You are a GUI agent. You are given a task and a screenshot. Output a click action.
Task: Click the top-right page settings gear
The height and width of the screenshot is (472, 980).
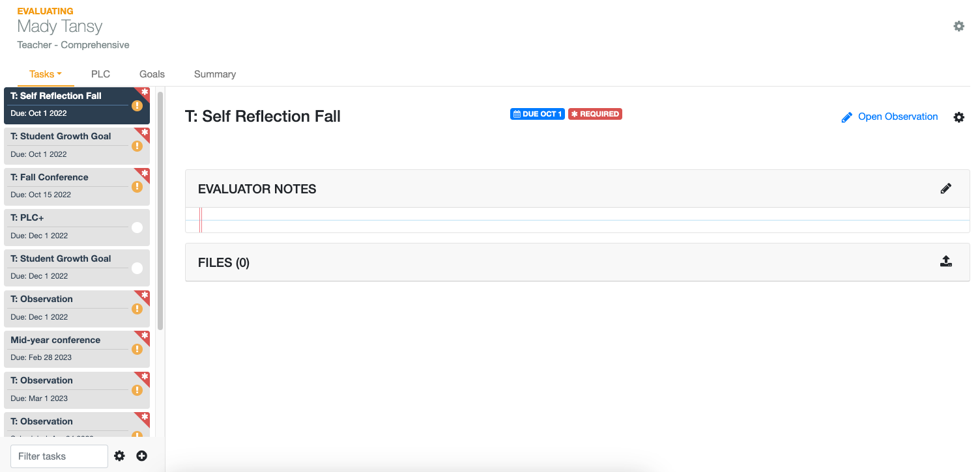click(959, 26)
